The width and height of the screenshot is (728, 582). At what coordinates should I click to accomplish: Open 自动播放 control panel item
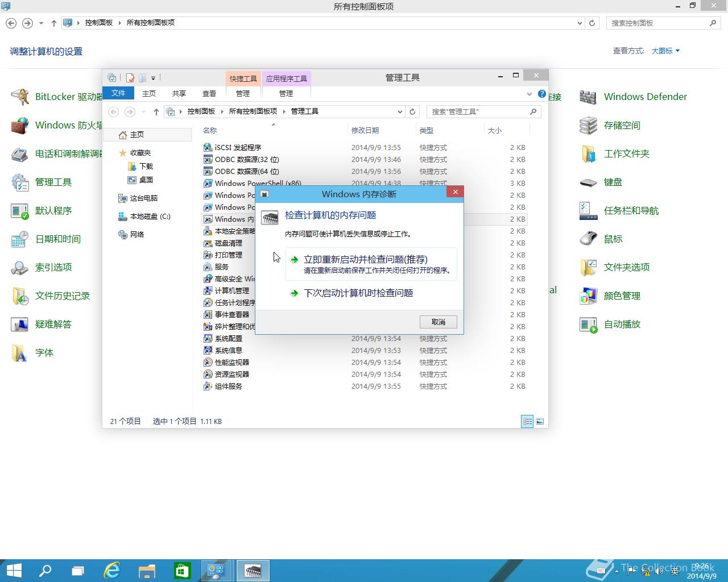(x=610, y=324)
